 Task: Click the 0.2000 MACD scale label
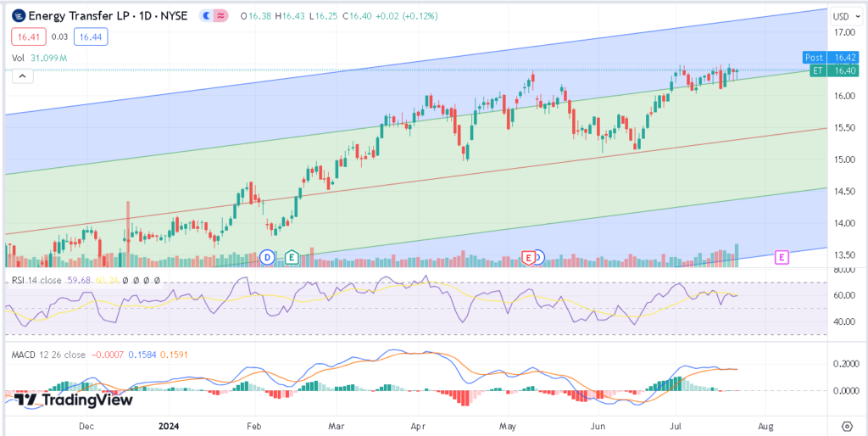[845, 364]
